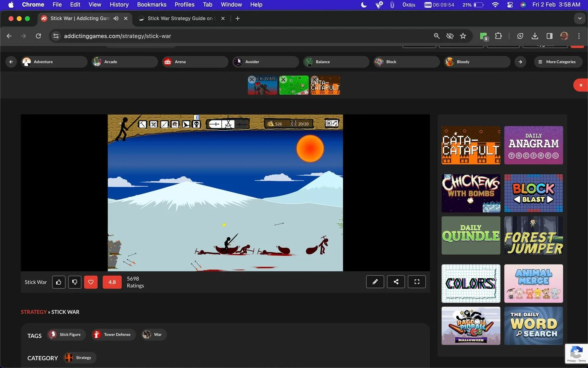Screen dimensions: 588x368
Task: Bookmark this page with the star
Action: coord(463,36)
